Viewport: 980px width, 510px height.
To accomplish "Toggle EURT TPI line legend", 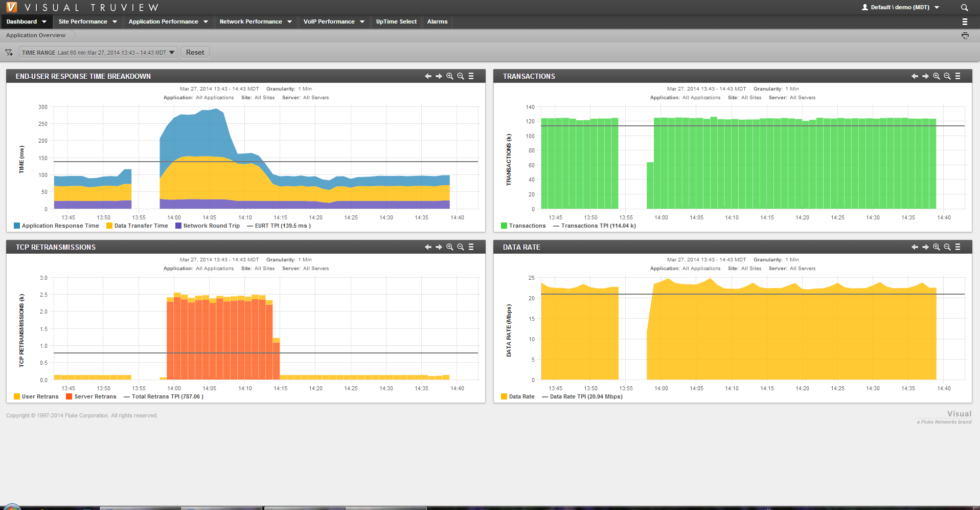I will pos(279,226).
